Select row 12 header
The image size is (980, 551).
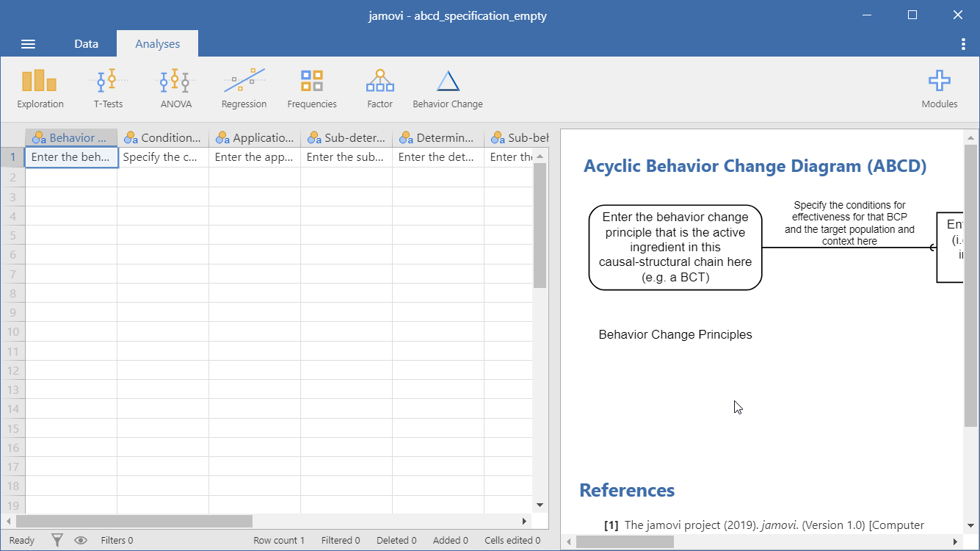click(12, 370)
